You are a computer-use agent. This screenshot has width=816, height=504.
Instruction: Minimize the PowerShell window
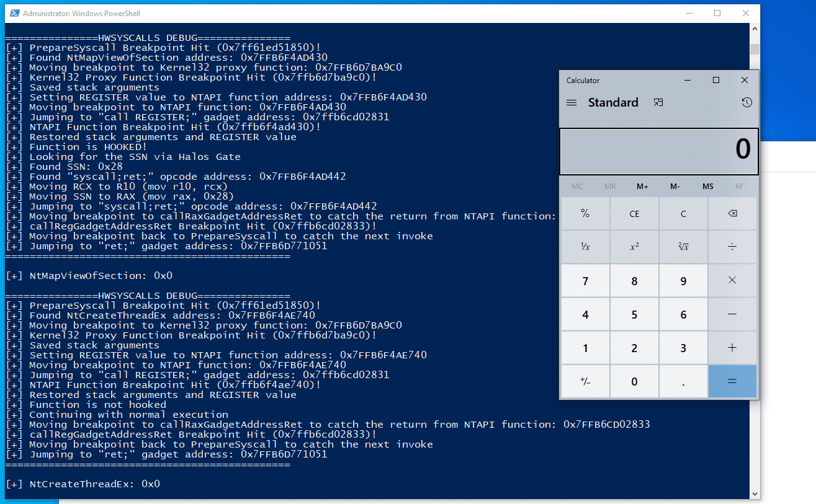coord(688,13)
